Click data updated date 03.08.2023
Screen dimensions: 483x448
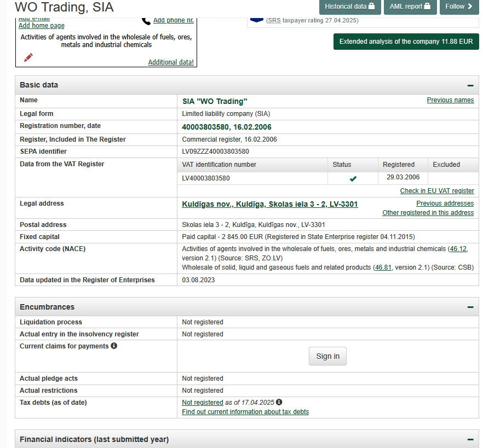(198, 280)
